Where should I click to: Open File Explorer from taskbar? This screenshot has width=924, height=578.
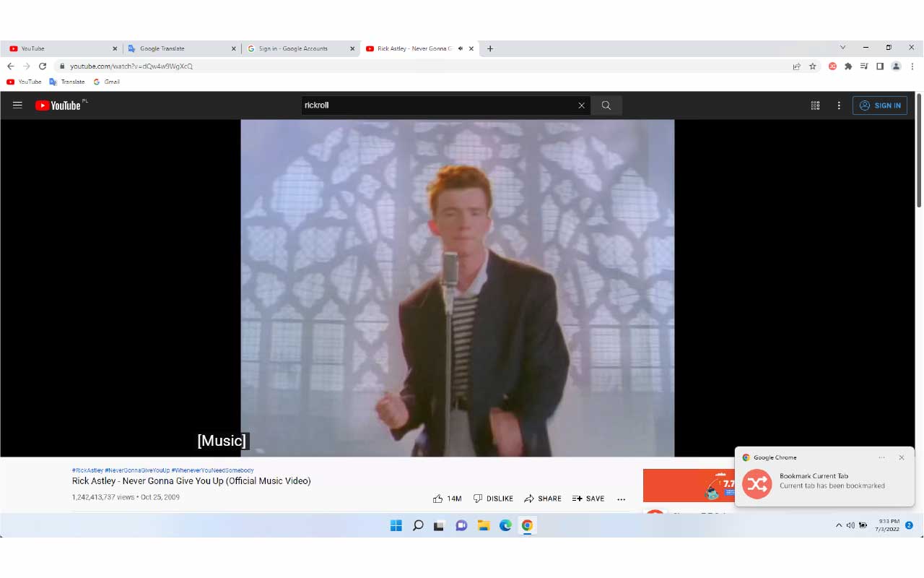484,525
